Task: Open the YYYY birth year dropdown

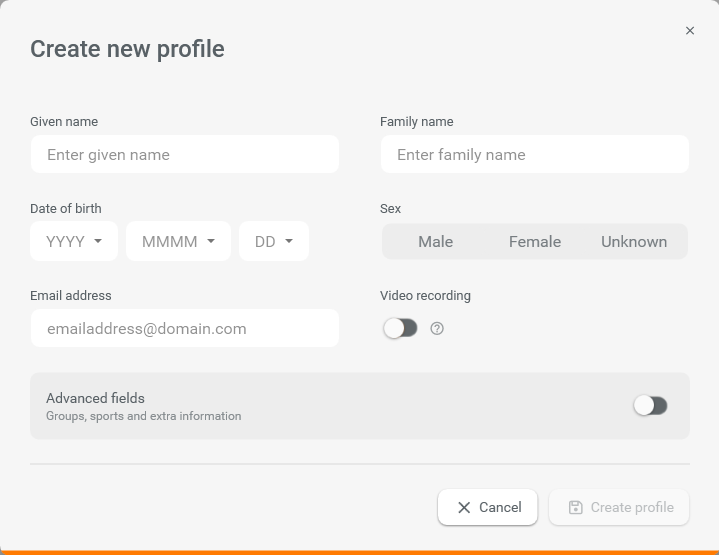Action: tap(74, 241)
